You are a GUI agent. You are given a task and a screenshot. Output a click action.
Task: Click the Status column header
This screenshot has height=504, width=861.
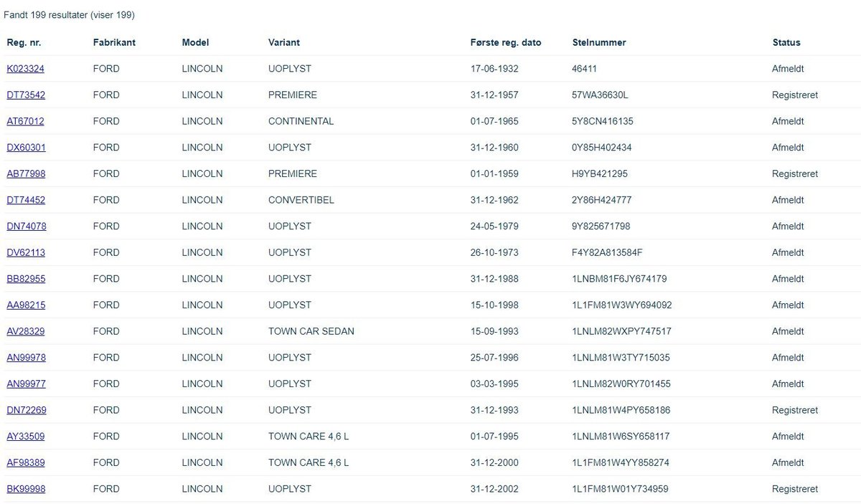786,42
